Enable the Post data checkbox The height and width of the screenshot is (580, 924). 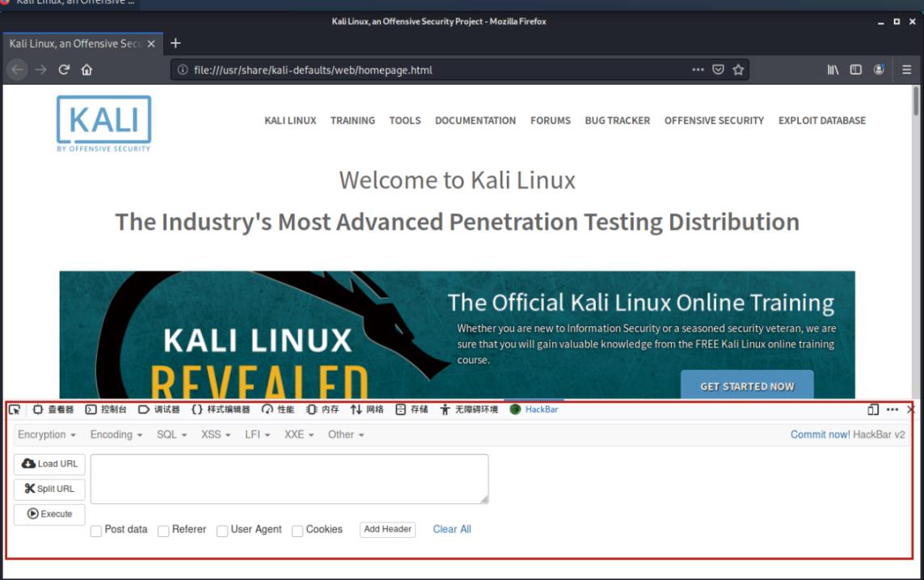point(96,531)
